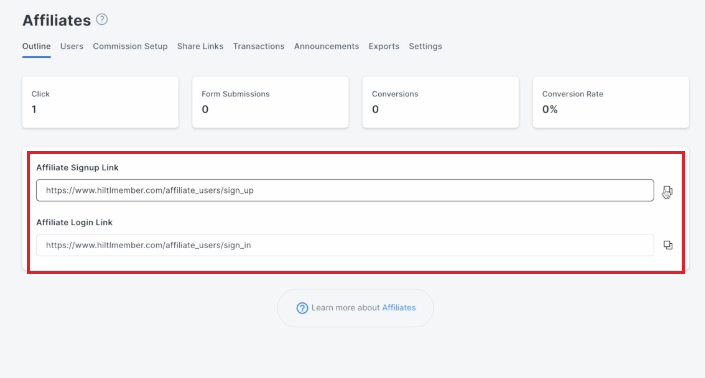The width and height of the screenshot is (705, 378).
Task: Switch to the Exports tab
Action: click(x=384, y=46)
